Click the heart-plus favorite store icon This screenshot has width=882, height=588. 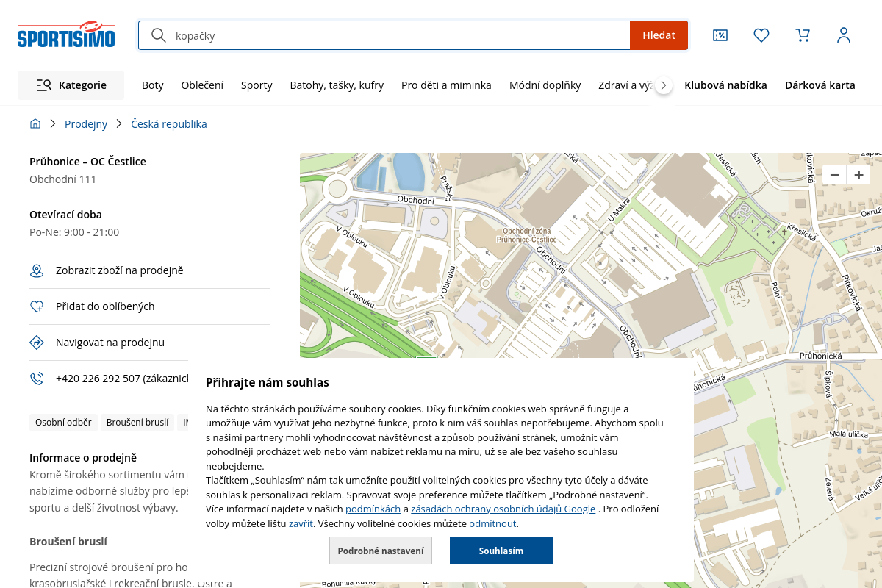click(37, 307)
